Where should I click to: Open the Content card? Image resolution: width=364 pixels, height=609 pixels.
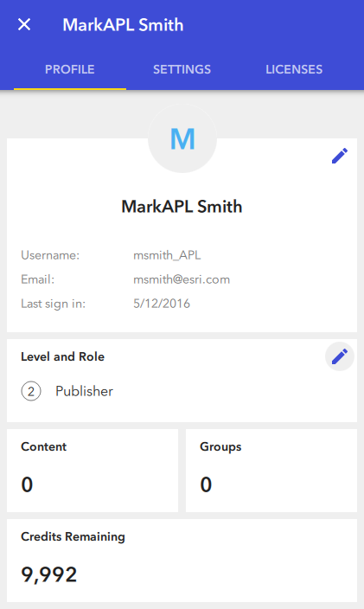pos(93,471)
